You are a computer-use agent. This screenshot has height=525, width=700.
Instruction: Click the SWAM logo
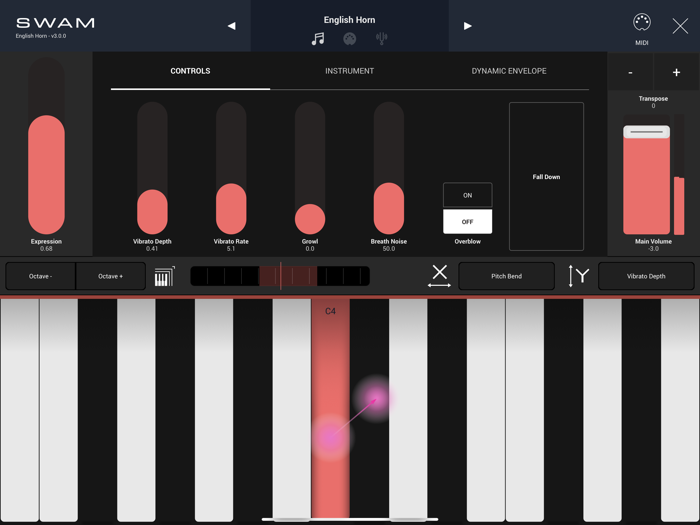coord(55,23)
